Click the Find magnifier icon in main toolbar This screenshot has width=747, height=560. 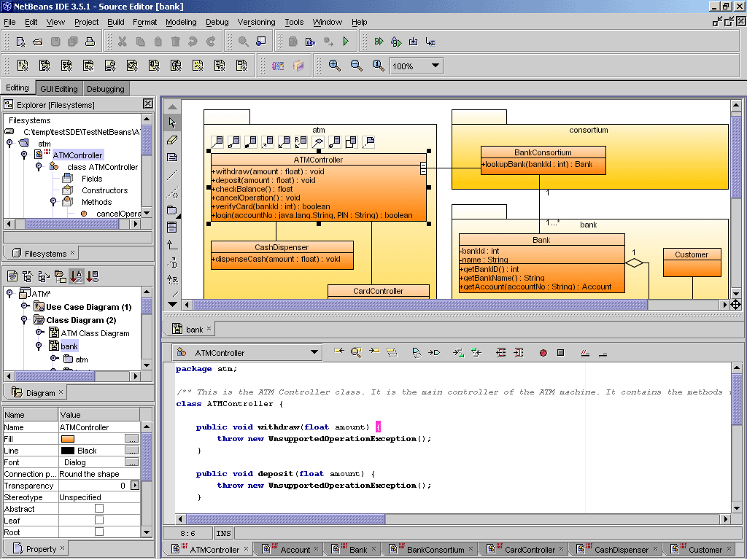click(244, 42)
